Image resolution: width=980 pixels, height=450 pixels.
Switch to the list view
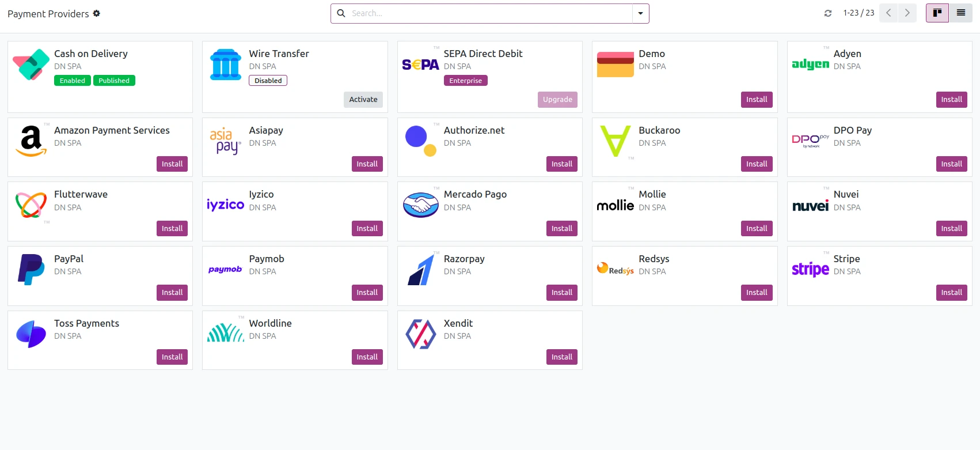960,13
